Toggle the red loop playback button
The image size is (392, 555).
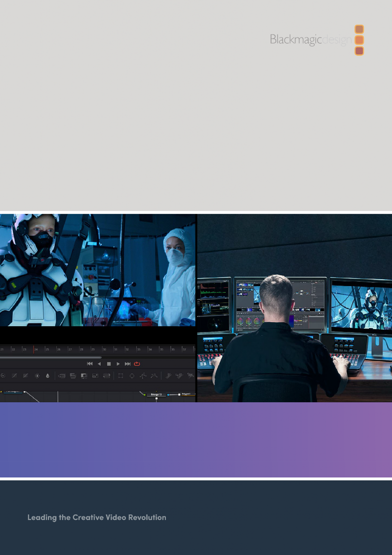click(x=137, y=364)
